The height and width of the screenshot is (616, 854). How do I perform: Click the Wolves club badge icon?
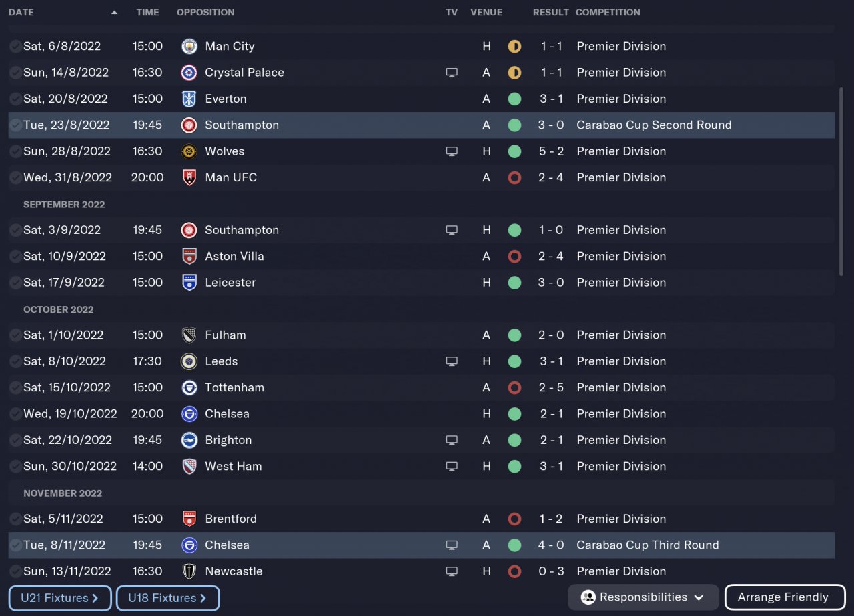pos(189,151)
